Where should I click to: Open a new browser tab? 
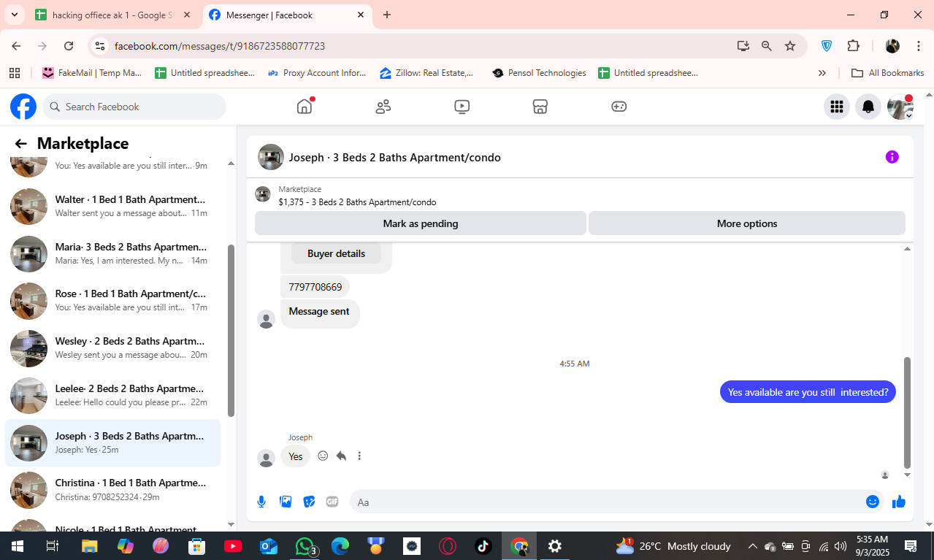[387, 15]
